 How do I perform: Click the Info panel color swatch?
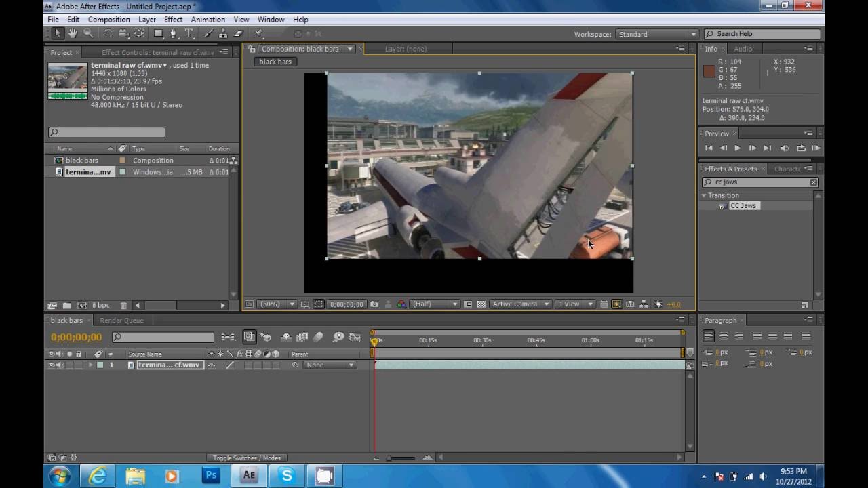click(709, 72)
